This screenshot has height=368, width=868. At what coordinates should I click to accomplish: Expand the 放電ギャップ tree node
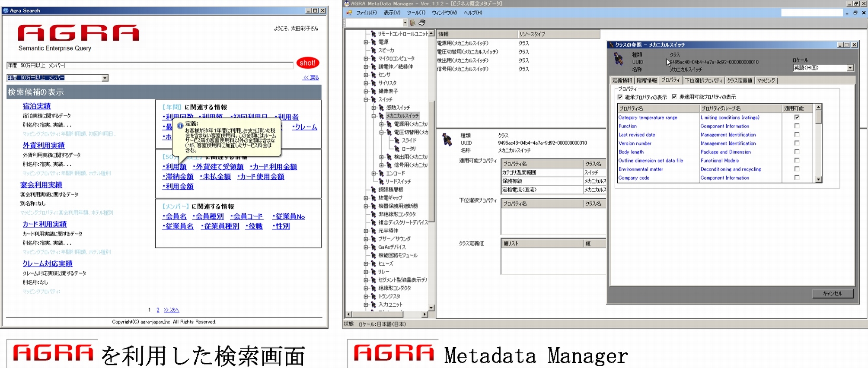tap(366, 198)
